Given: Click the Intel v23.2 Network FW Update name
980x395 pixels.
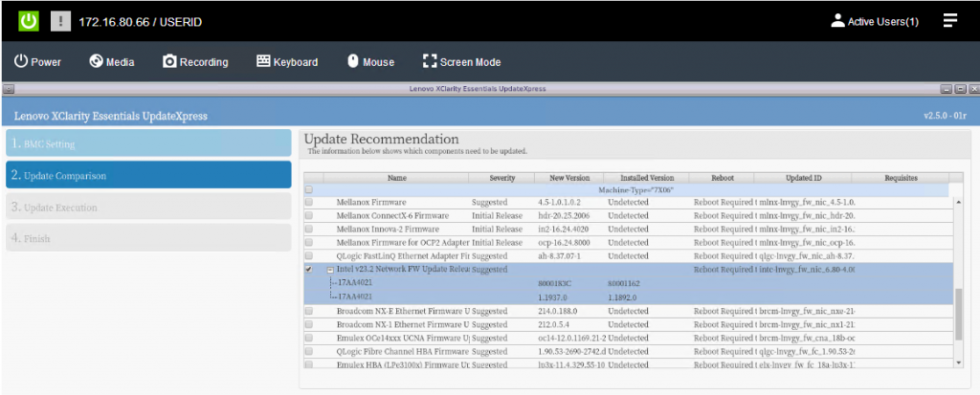Looking at the screenshot, I should 403,270.
